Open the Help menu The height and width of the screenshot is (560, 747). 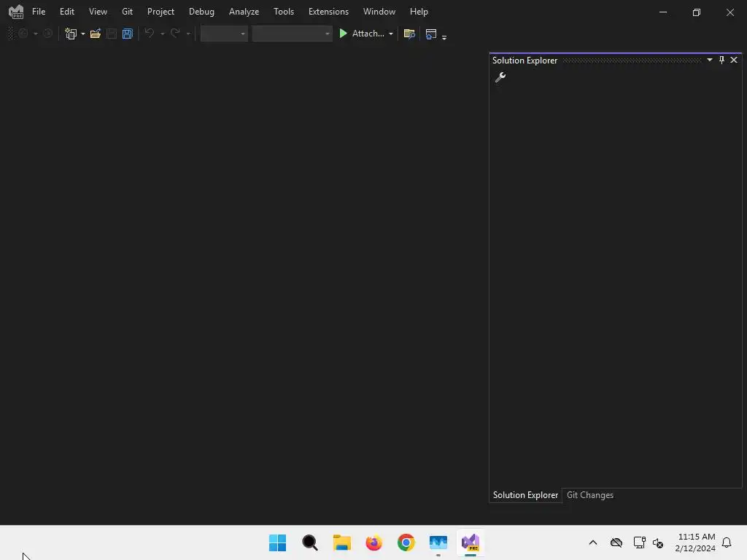[419, 12]
